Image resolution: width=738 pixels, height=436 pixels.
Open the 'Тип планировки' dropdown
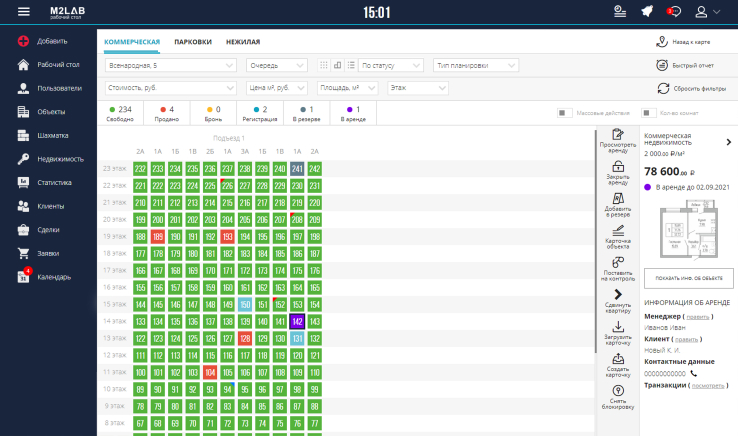pyautogui.click(x=475, y=65)
